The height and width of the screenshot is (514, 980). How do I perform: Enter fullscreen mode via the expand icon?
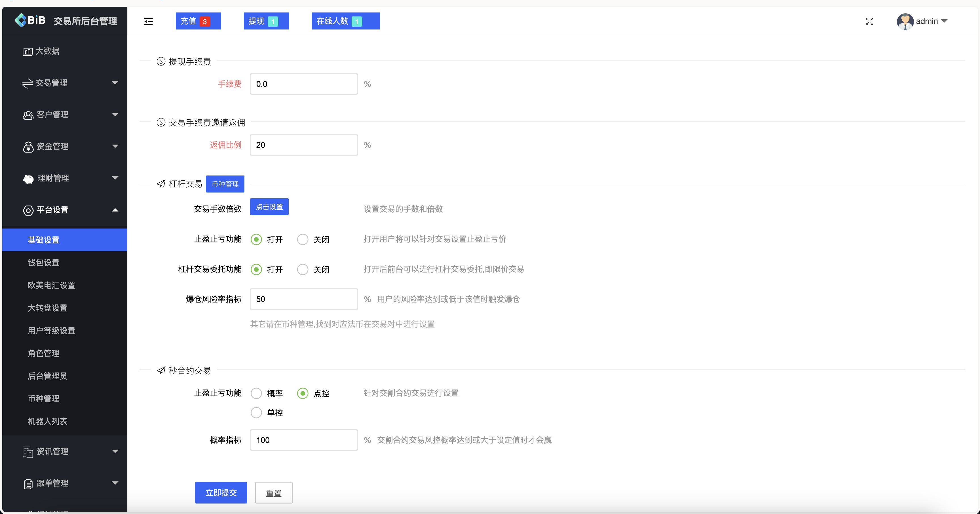click(x=870, y=21)
